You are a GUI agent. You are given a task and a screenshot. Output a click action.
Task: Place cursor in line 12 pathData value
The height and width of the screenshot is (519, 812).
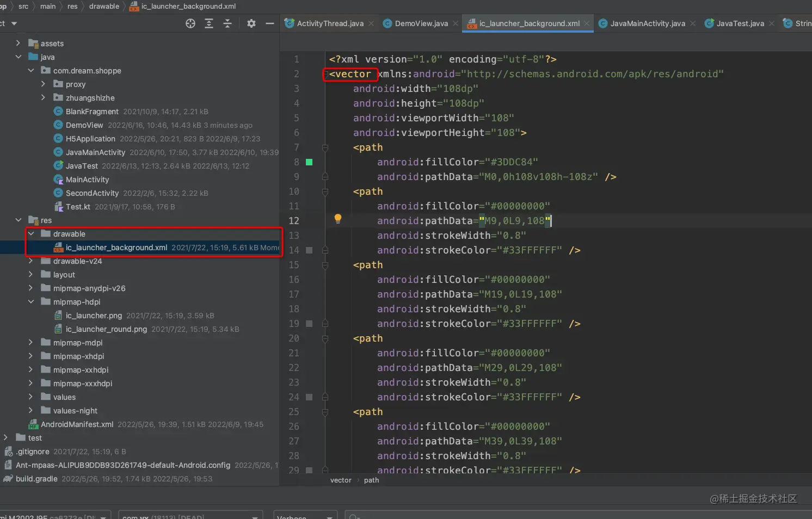click(x=514, y=221)
